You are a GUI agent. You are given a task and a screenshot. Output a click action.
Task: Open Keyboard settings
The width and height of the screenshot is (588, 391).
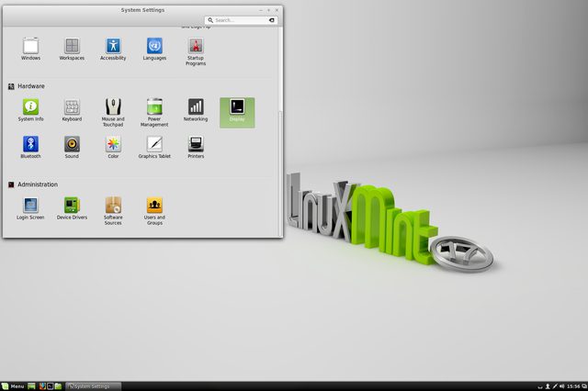[72, 110]
